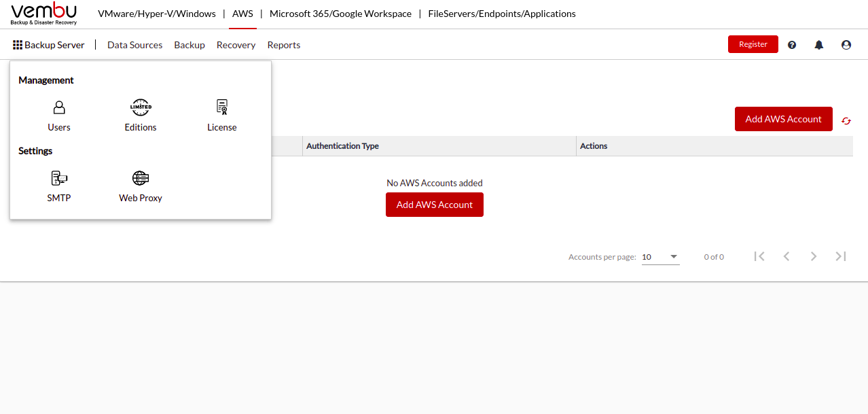Click the Management section heading
Image resolution: width=868 pixels, height=414 pixels.
[x=46, y=80]
